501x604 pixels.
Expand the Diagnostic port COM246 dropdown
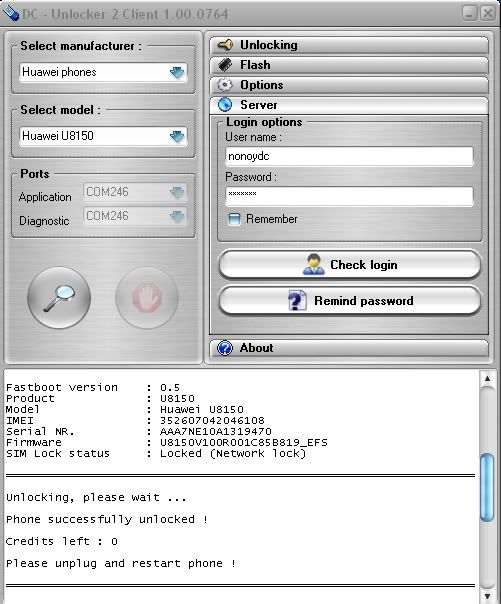point(135,216)
